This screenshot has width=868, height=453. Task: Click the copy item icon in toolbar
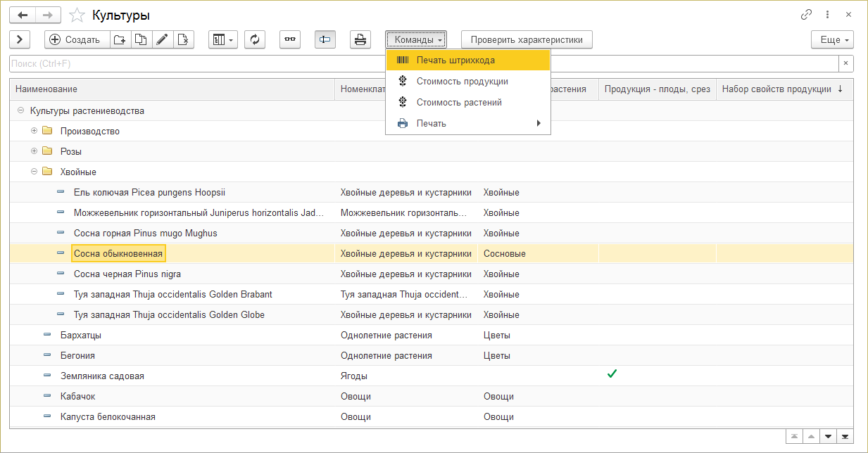[x=141, y=39]
